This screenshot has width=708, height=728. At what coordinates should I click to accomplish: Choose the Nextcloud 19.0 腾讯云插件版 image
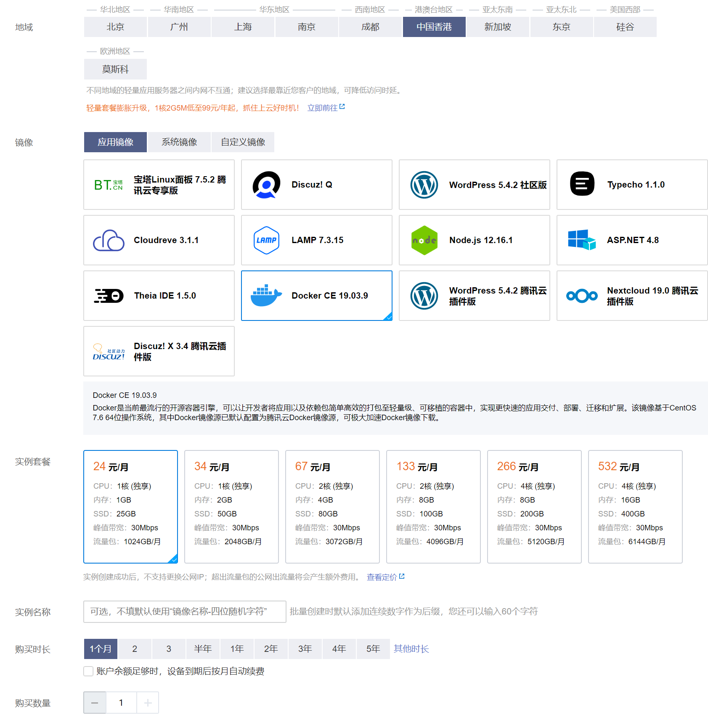click(631, 295)
